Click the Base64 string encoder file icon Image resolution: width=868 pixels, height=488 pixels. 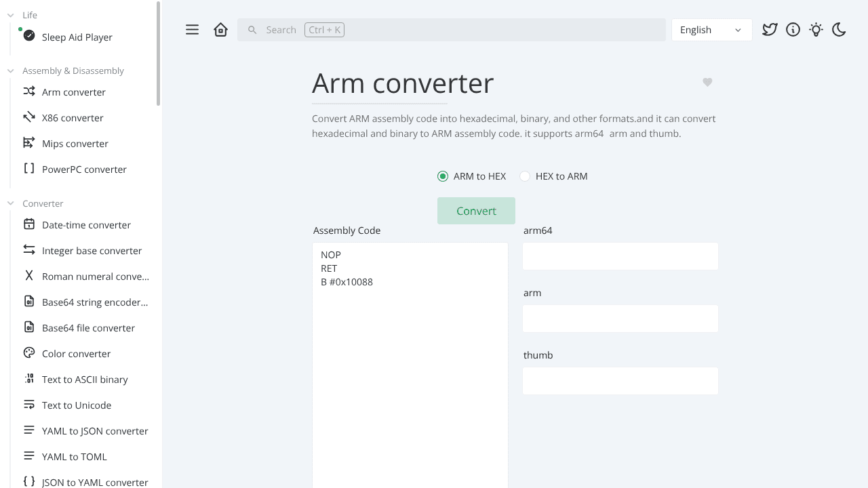(x=29, y=302)
